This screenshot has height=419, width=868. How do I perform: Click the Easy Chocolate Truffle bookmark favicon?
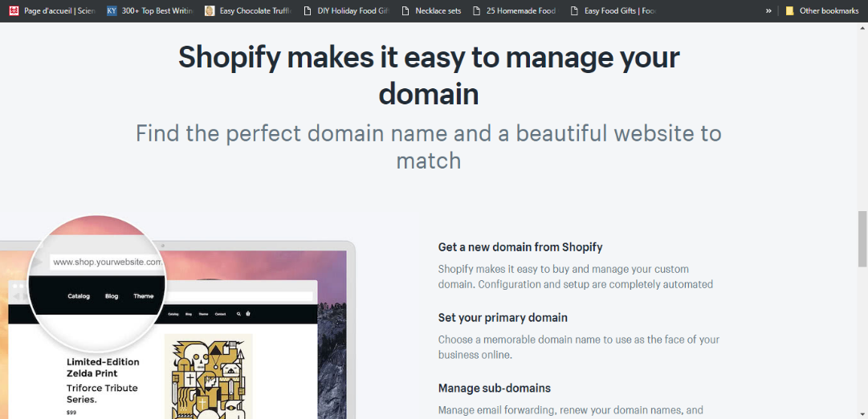point(210,10)
